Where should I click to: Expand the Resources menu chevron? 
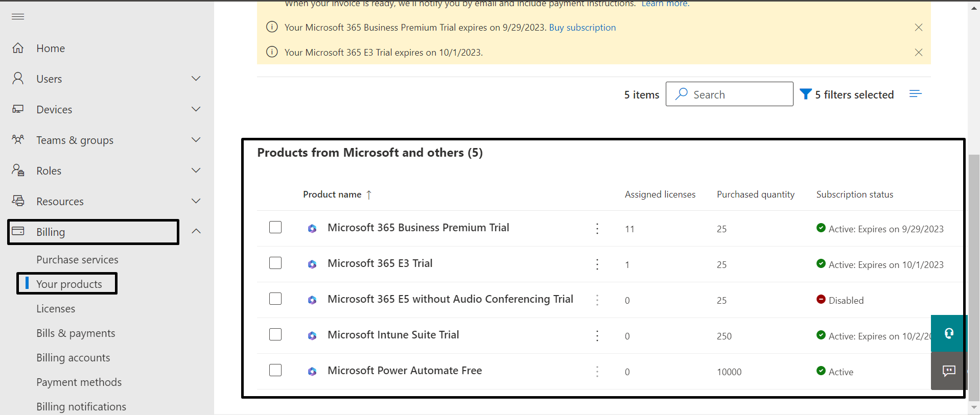[196, 201]
